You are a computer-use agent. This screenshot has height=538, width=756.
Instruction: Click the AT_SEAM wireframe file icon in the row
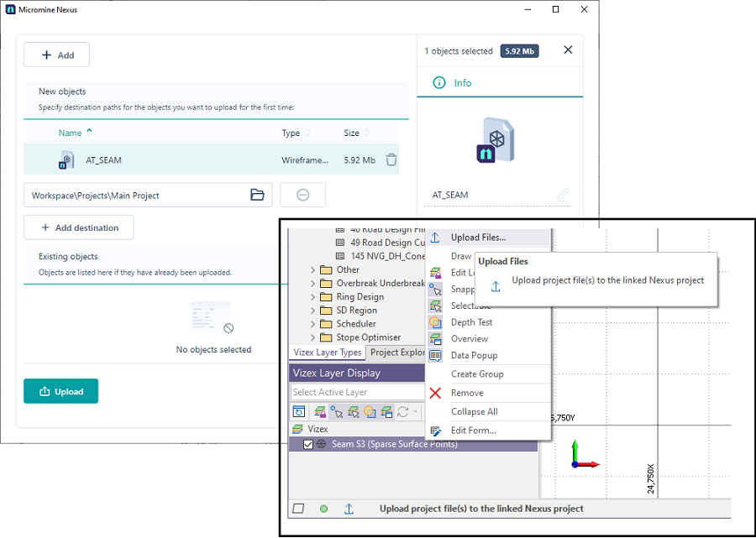coord(66,160)
